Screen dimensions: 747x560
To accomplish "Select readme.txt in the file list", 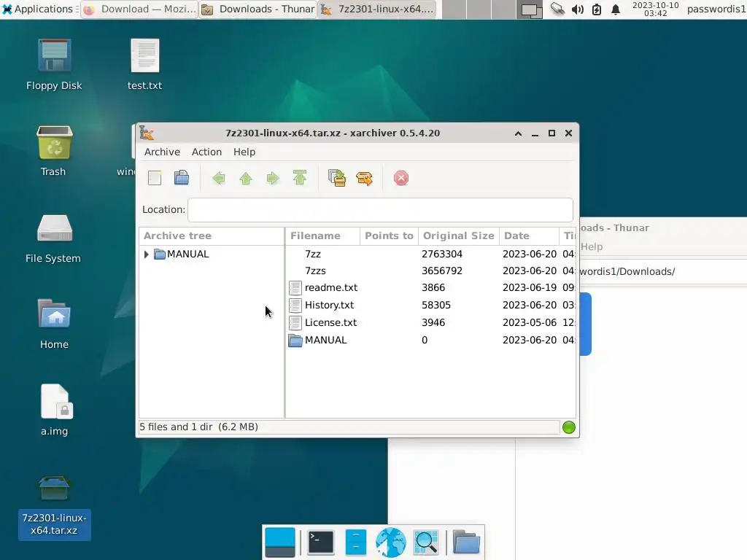I will point(430,287).
